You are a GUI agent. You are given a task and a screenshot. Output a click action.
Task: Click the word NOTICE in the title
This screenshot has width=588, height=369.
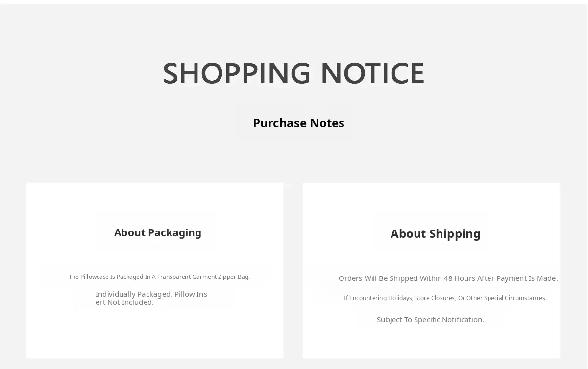(x=373, y=73)
